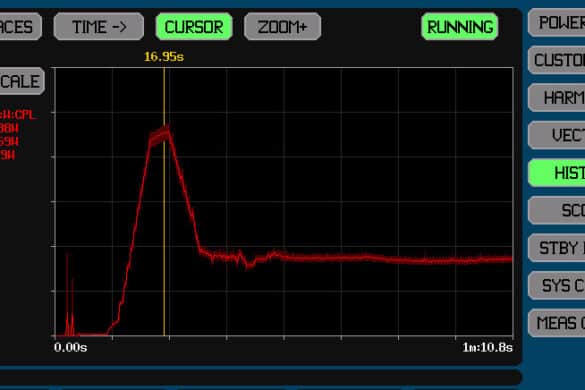Image resolution: width=585 pixels, height=390 pixels.
Task: Switch to the SCOPE view tab
Action: coord(557,210)
